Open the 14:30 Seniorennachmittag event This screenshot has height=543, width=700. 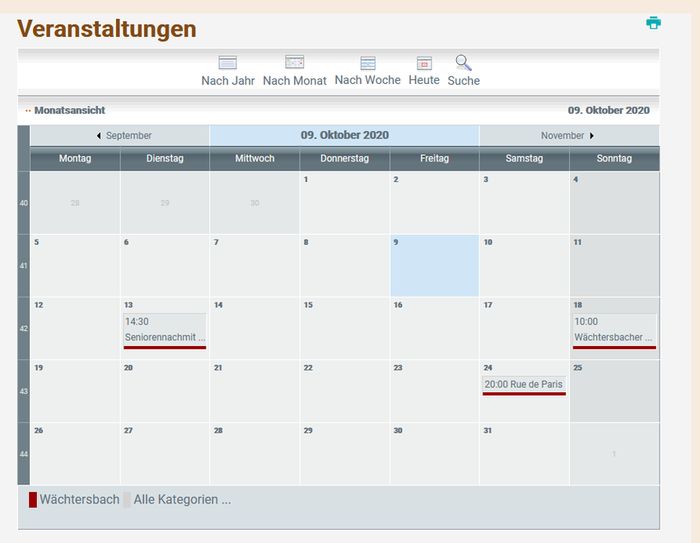tap(165, 330)
